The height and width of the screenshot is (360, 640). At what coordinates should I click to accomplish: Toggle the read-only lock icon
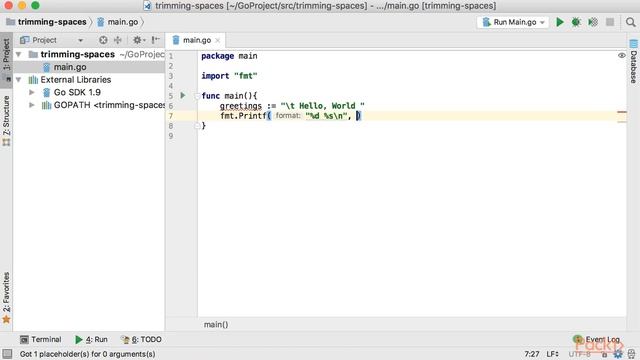(604, 354)
